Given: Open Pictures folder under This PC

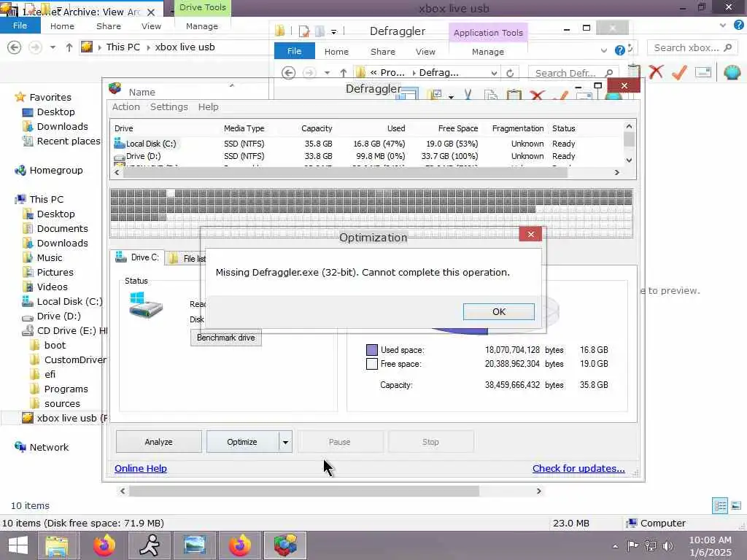Looking at the screenshot, I should point(55,273).
